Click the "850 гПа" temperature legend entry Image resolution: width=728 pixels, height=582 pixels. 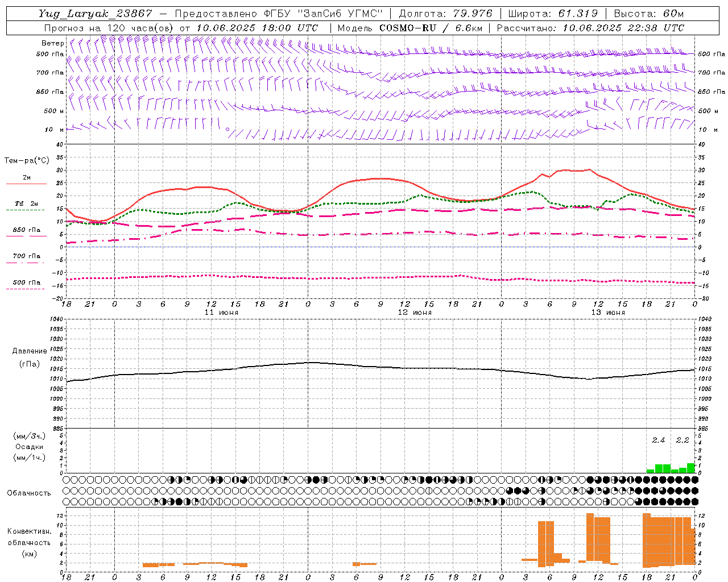coord(27,230)
